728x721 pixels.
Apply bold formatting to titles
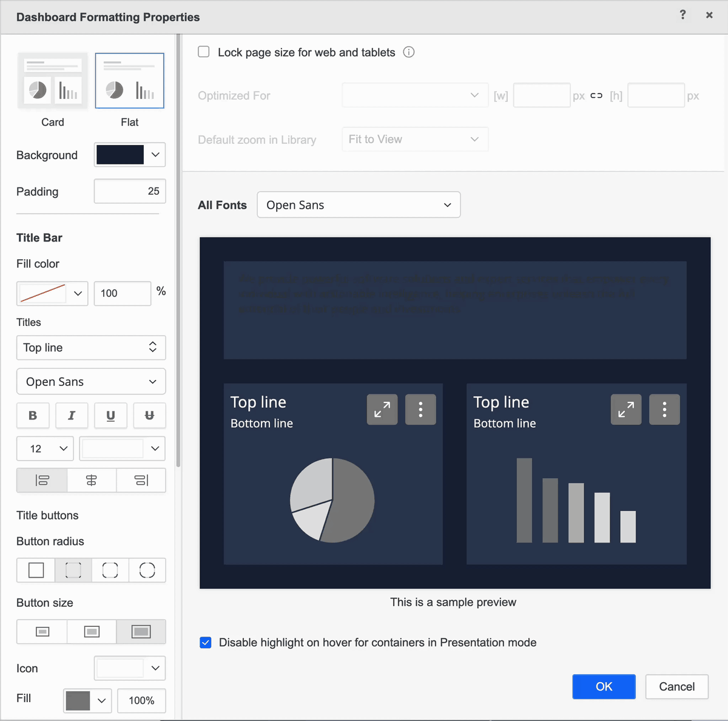33,416
